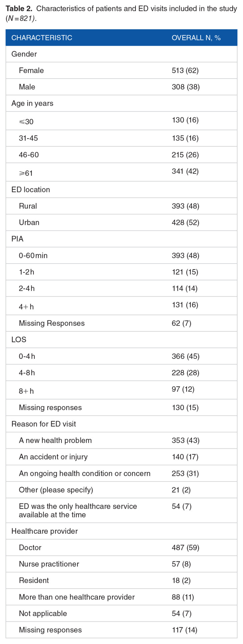Image resolution: width=243 pixels, height=644 pixels.
Task: Select the Female row label
Action: click(31, 70)
